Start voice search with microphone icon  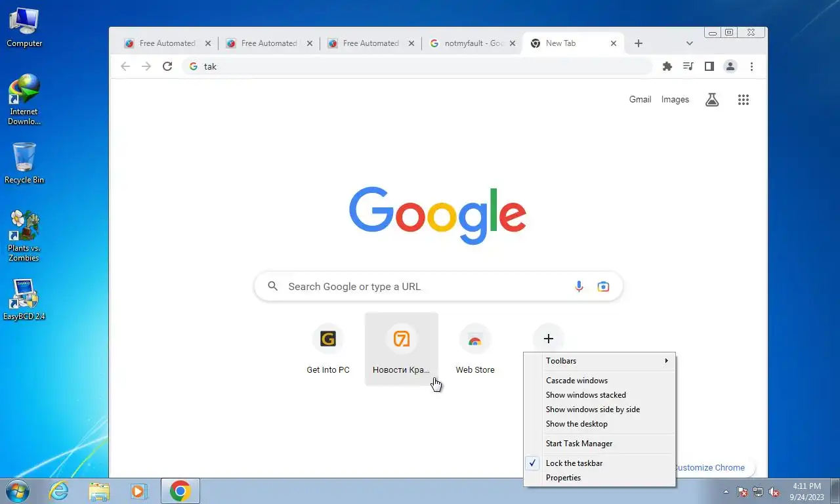(579, 286)
